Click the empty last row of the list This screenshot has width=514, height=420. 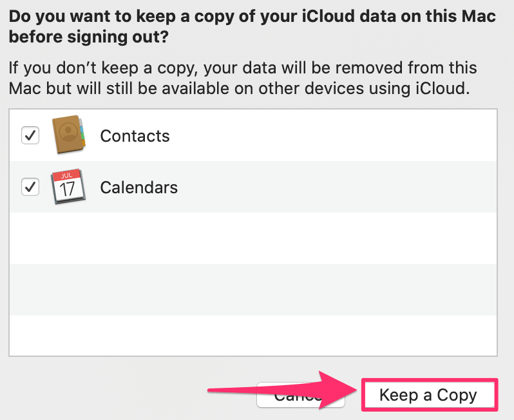click(253, 336)
